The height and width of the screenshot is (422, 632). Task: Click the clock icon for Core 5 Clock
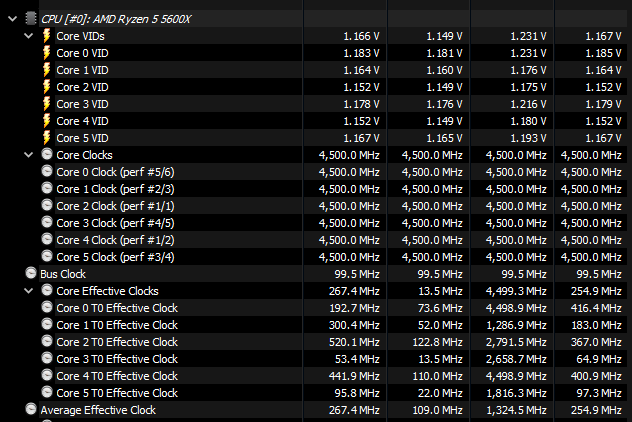pos(47,256)
